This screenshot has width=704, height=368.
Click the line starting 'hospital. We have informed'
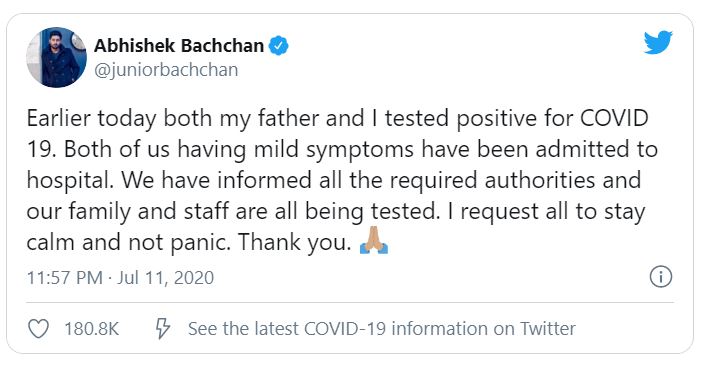[x=334, y=181]
